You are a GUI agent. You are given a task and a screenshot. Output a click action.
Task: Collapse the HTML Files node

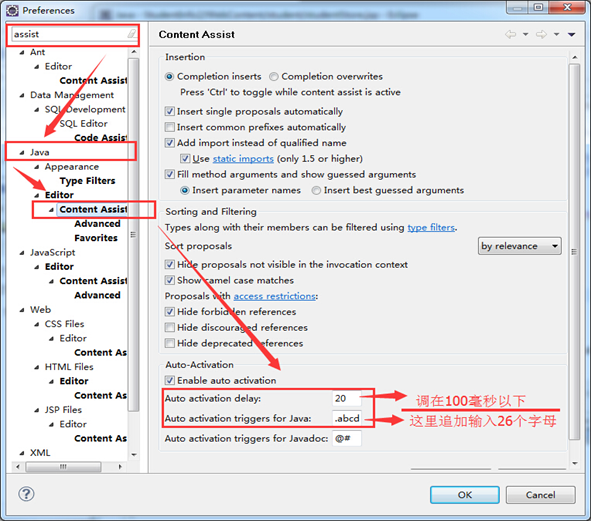point(37,367)
